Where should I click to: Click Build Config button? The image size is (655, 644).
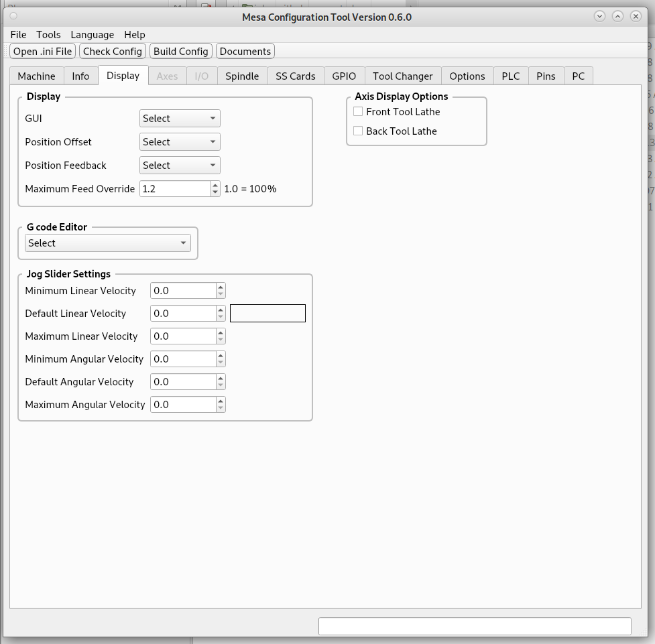click(x=181, y=52)
